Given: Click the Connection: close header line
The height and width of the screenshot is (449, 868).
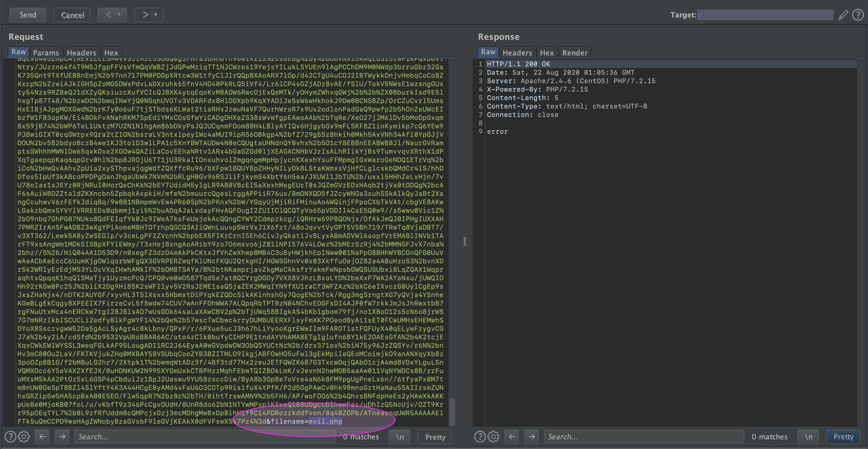Looking at the screenshot, I should [522, 115].
